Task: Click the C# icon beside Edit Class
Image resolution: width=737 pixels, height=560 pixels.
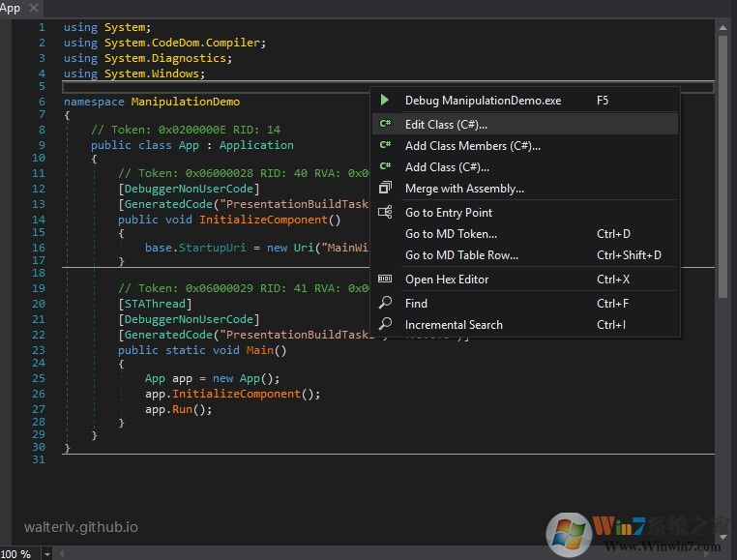Action: point(385,125)
